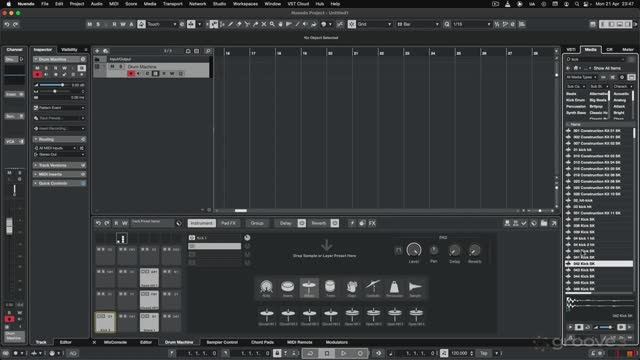640x360 pixels.
Task: Select the Percussion instrument category icon
Action: tap(394, 287)
